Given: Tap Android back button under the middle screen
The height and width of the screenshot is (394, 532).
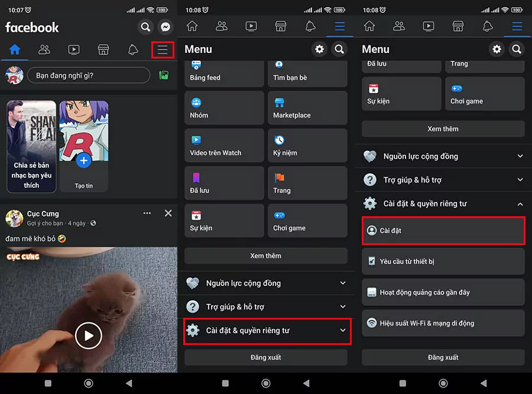Looking at the screenshot, I should click(x=306, y=383).
